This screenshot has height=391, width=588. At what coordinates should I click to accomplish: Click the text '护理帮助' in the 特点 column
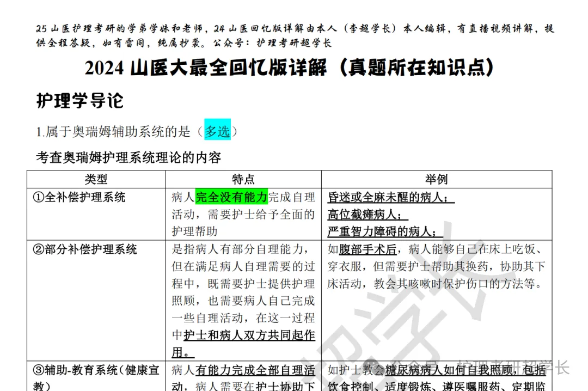[x=194, y=231]
